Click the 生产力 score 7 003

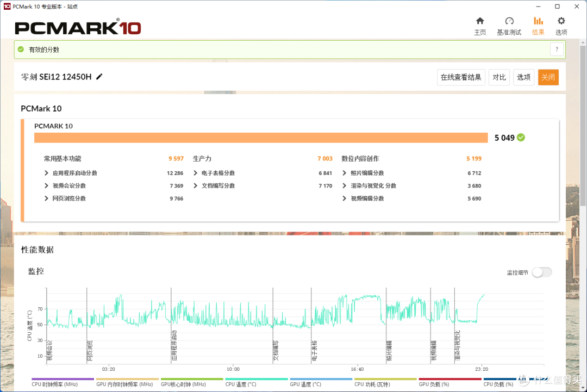325,158
